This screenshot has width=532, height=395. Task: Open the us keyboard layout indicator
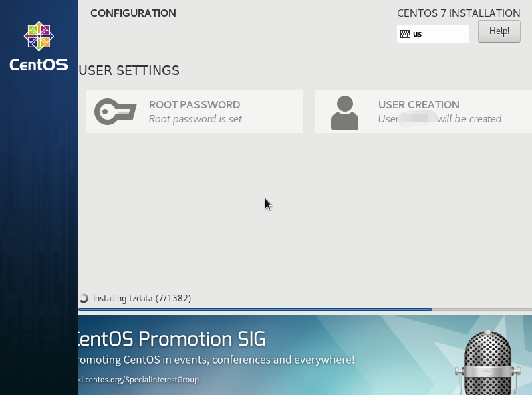click(x=433, y=34)
